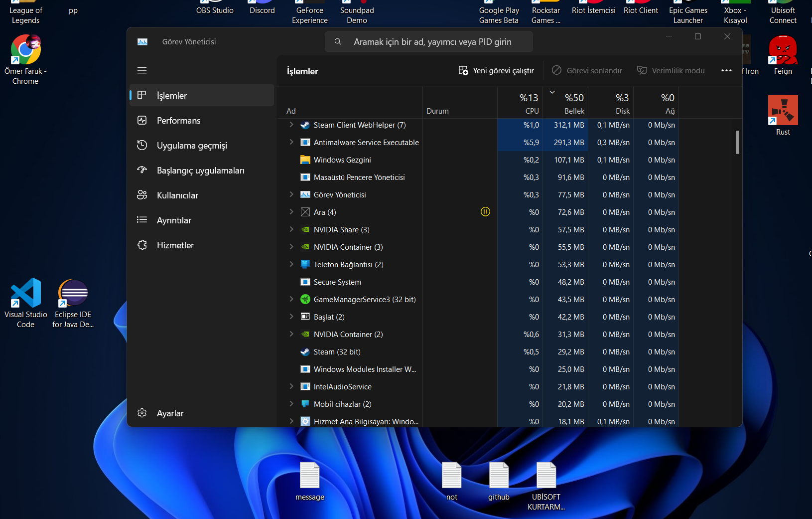Sort processes by the Bellek column header
Viewport: 812px width, 519px height.
point(565,103)
